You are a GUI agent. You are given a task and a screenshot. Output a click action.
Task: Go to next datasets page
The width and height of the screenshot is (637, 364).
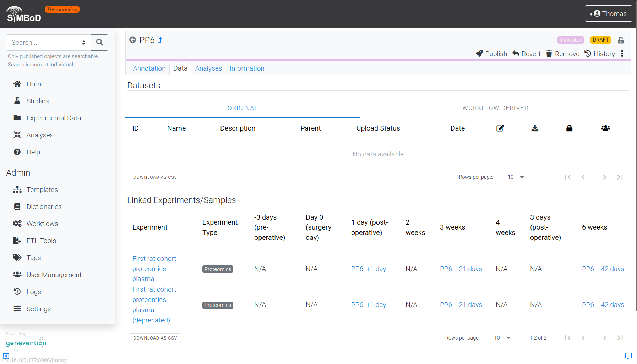(604, 177)
